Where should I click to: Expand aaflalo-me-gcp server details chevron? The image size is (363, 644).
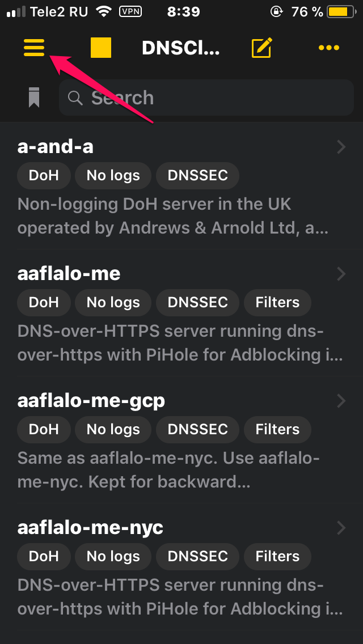(x=341, y=400)
